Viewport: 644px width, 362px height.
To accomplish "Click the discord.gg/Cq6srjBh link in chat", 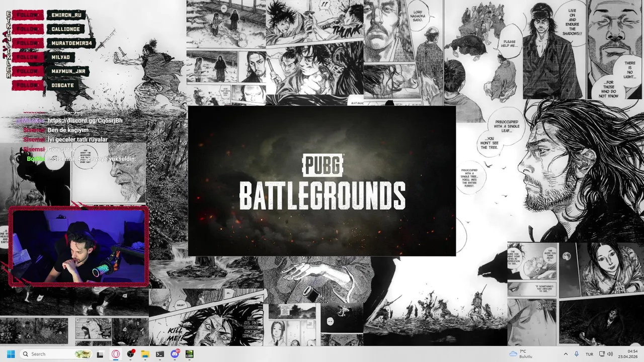I will (x=85, y=121).
